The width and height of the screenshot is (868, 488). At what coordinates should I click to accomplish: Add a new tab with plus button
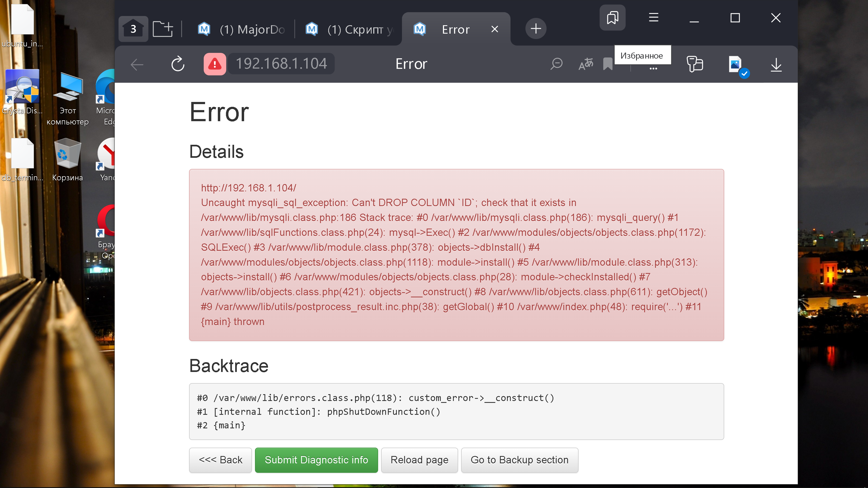[536, 29]
